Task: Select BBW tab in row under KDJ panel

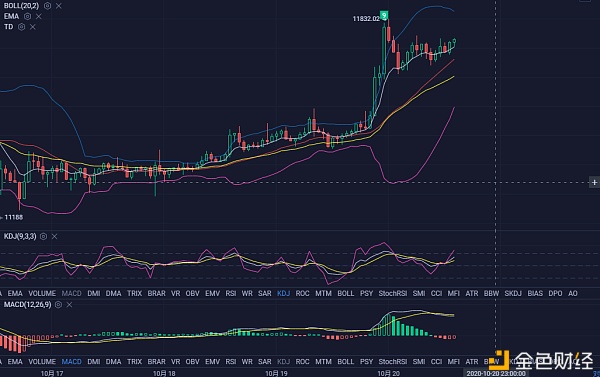Action: pyautogui.click(x=491, y=294)
